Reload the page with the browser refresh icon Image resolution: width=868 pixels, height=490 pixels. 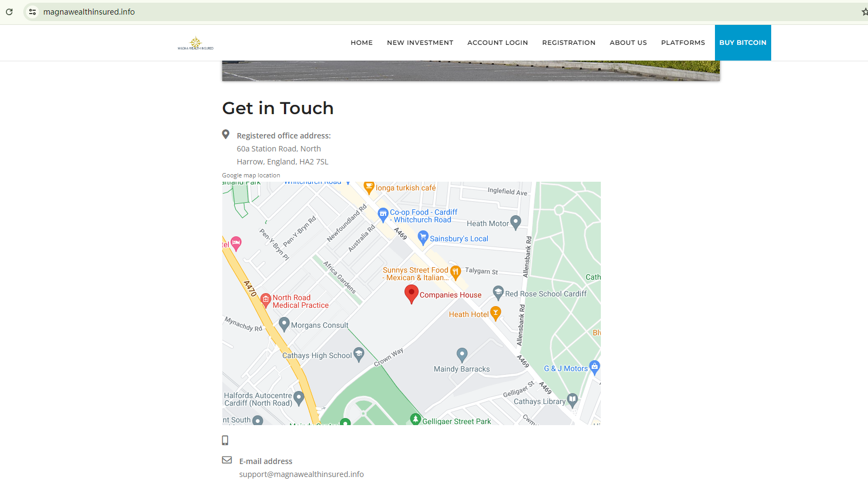[x=9, y=12]
